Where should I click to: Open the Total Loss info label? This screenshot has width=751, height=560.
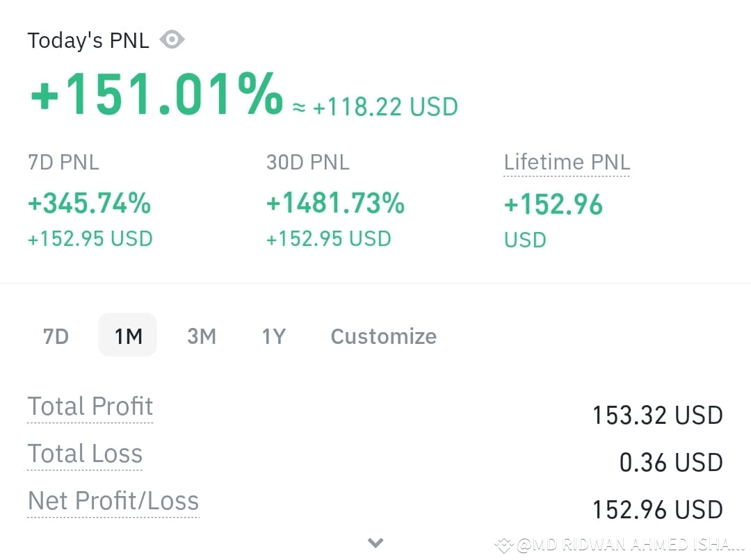coord(85,453)
